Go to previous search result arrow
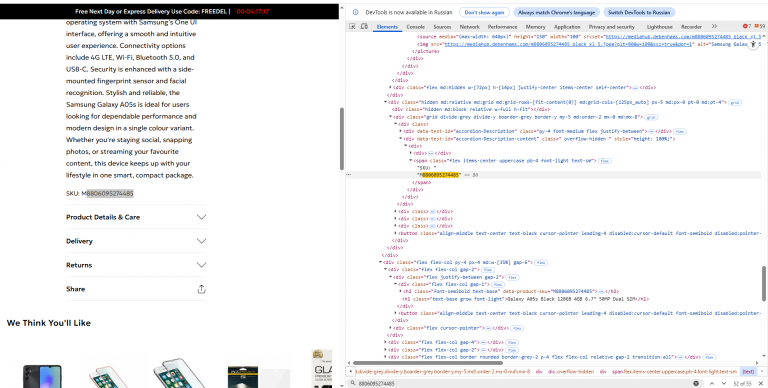 712,384
